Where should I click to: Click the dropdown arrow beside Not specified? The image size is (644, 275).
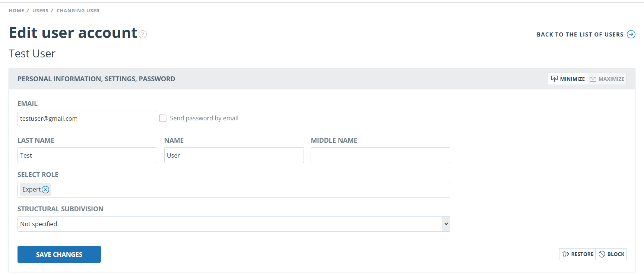[x=446, y=224]
